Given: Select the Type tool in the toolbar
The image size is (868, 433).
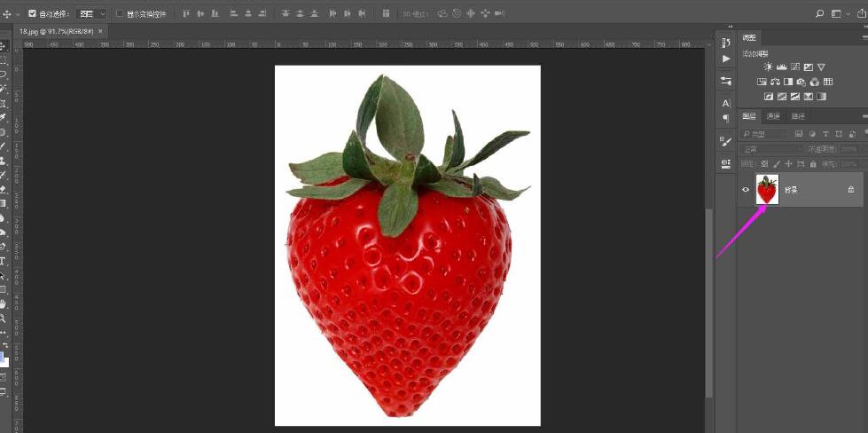Looking at the screenshot, I should [4, 261].
